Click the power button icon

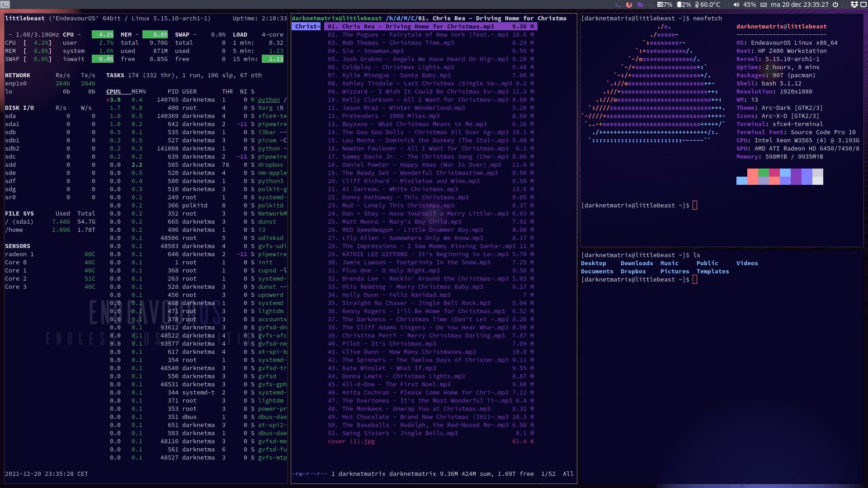click(835, 5)
